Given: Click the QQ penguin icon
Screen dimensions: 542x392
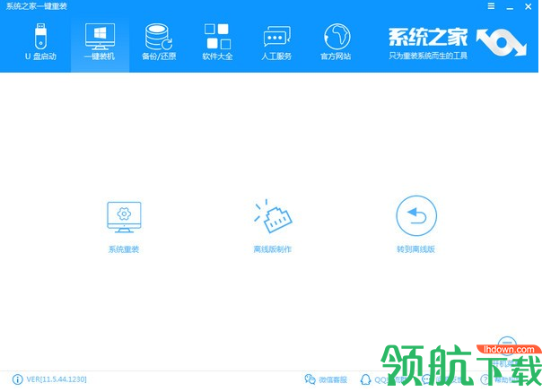Looking at the screenshot, I should tap(365, 379).
